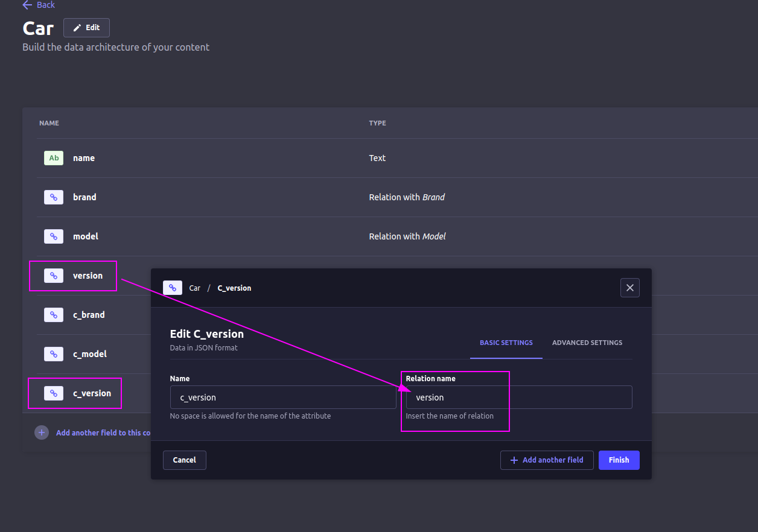Click the TYPE column header
Viewport: 758px width, 532px height.
(x=377, y=123)
